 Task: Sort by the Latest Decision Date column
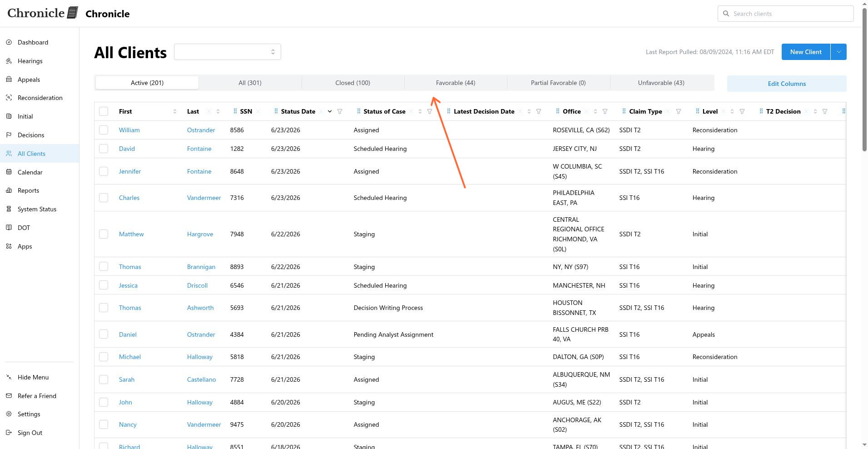click(529, 111)
